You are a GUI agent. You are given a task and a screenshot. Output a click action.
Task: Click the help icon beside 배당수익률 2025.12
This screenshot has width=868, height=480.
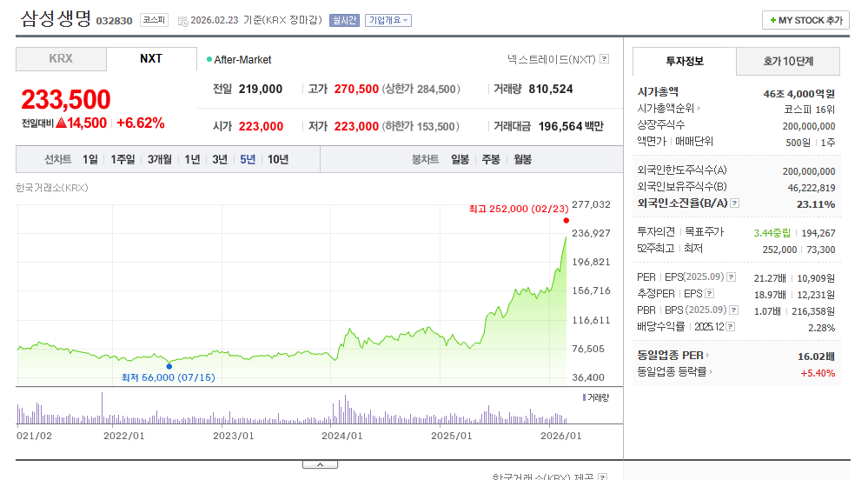click(x=730, y=327)
